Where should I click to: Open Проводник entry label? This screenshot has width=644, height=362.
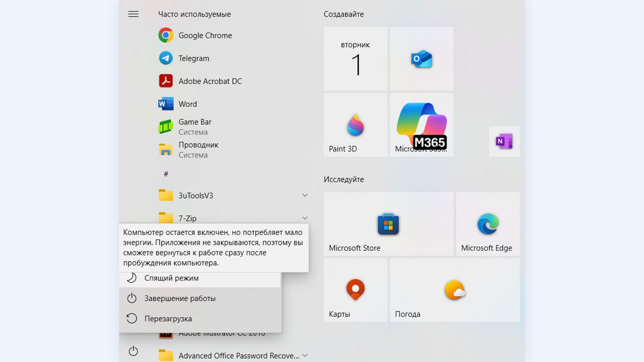pyautogui.click(x=198, y=145)
